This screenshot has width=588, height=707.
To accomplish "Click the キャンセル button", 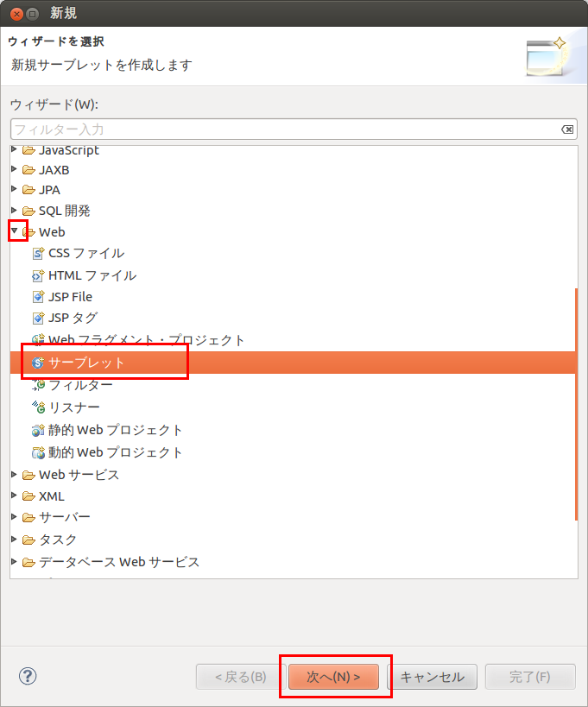I will pos(432,677).
